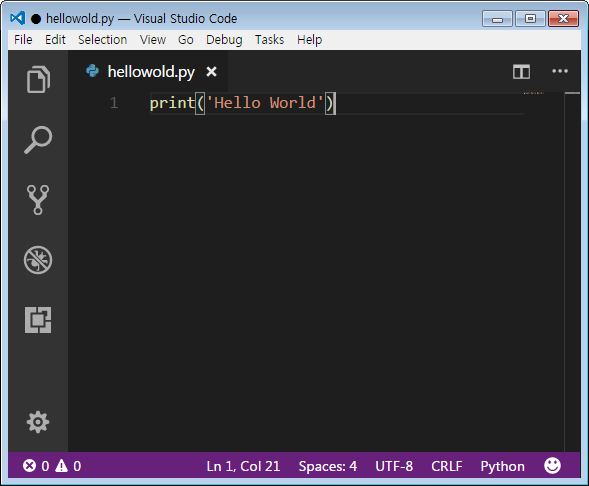Image resolution: width=589 pixels, height=486 pixels.
Task: Click the editor vertical scrollbar
Action: (572, 272)
